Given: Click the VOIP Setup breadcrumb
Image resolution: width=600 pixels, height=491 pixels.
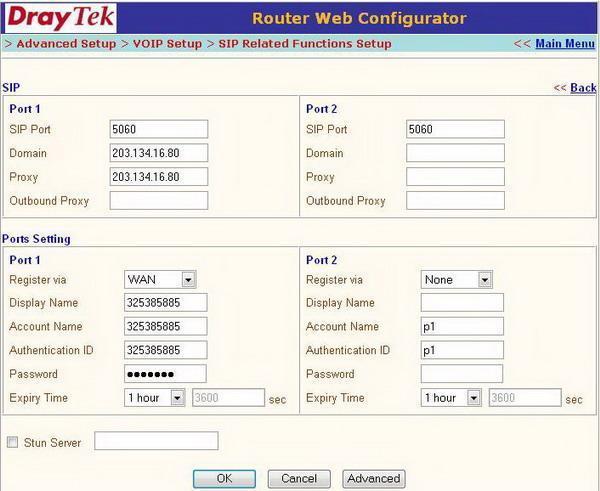Looking at the screenshot, I should 167,44.
